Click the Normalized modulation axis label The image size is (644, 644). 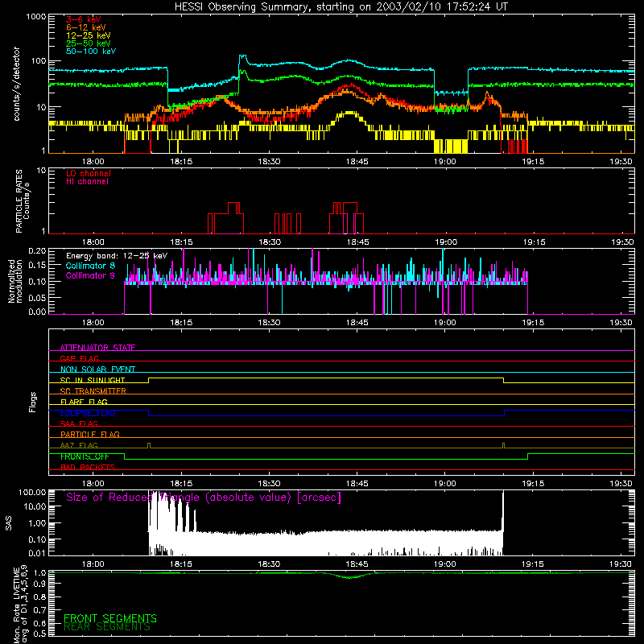tap(15, 281)
